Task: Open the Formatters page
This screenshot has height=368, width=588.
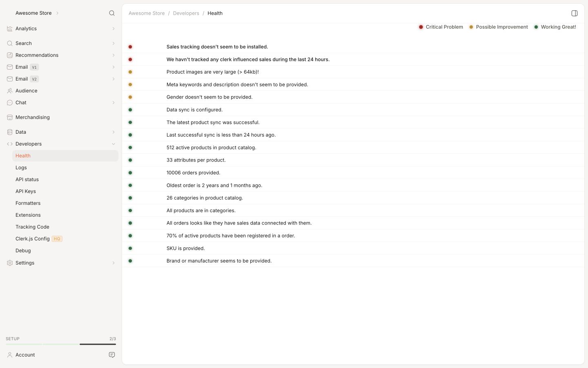Action: (65, 203)
